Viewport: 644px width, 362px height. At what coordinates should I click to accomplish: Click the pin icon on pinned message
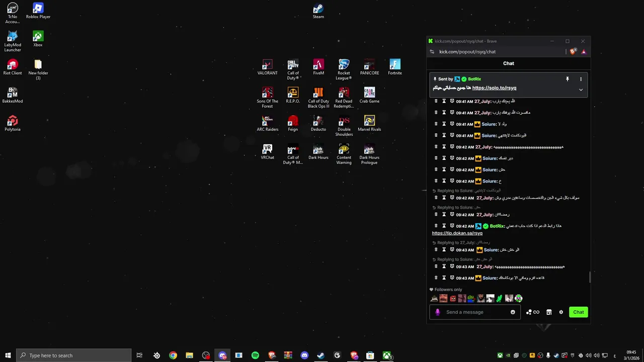coord(567,79)
